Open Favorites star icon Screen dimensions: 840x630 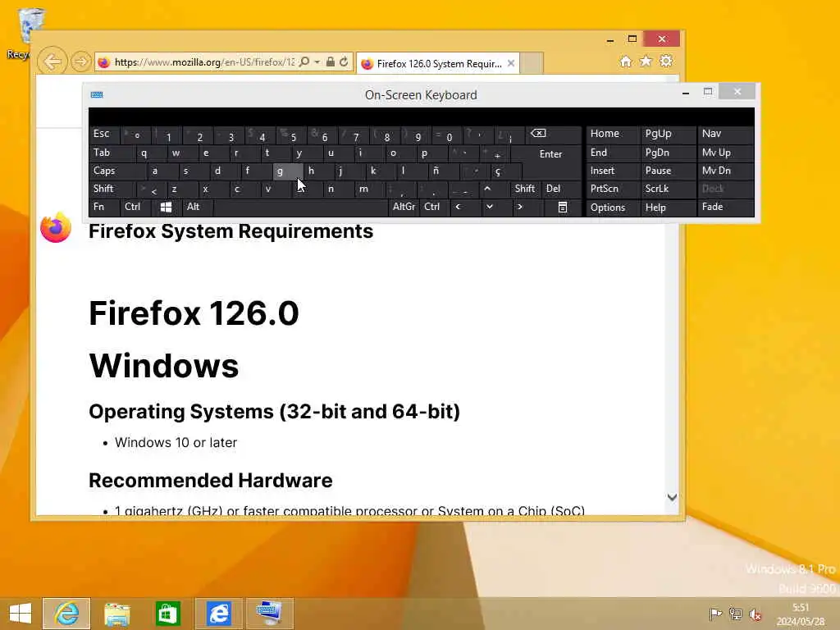pyautogui.click(x=646, y=61)
